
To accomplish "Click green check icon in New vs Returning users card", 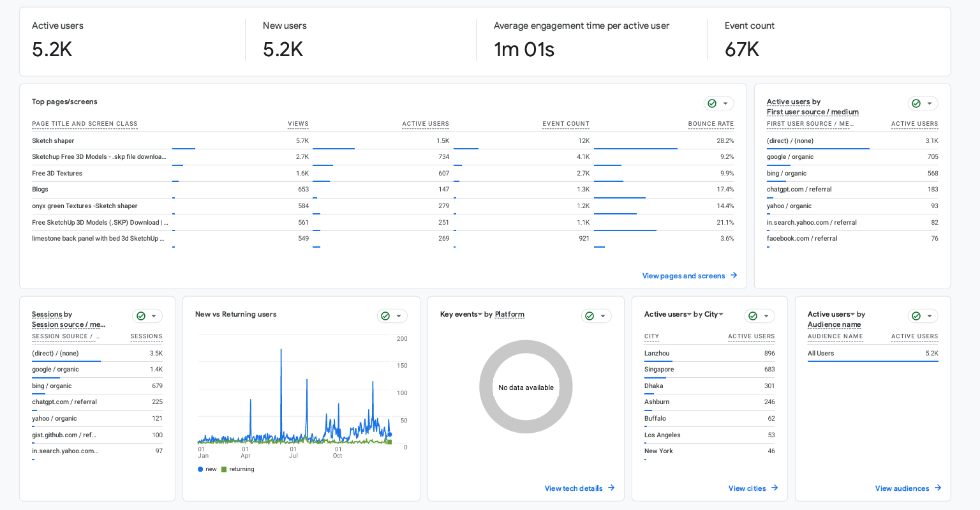I will tap(385, 316).
